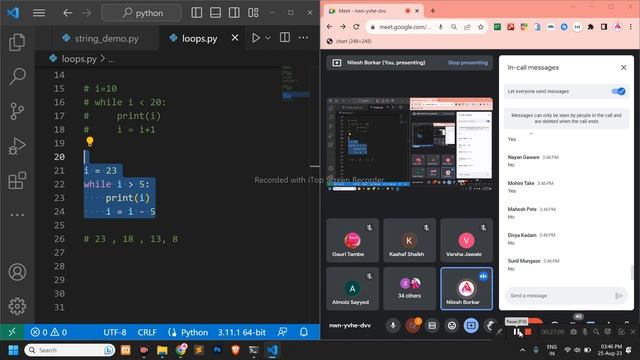Click the send message arrow

coord(619,296)
